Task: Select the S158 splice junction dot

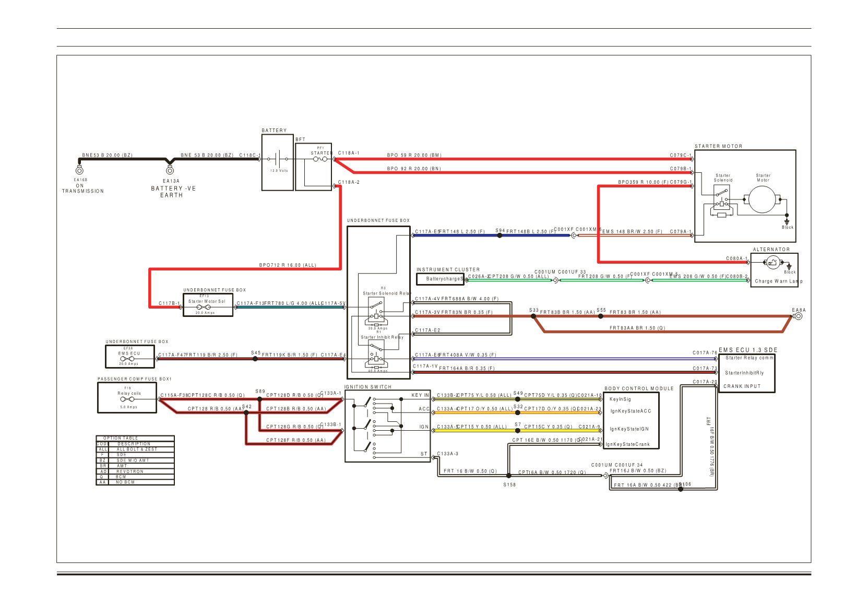Action: pyautogui.click(x=509, y=476)
